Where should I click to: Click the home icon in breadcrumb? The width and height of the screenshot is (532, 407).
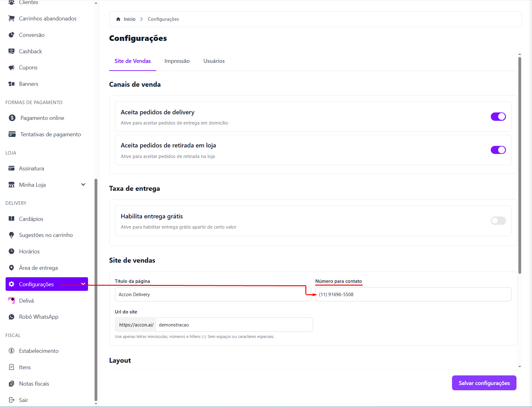[x=118, y=19]
